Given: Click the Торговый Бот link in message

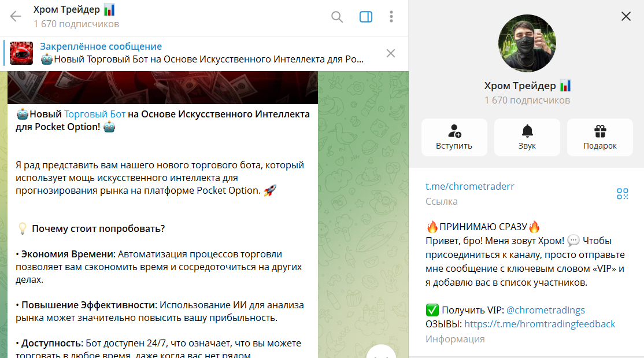Looking at the screenshot, I should pos(95,114).
